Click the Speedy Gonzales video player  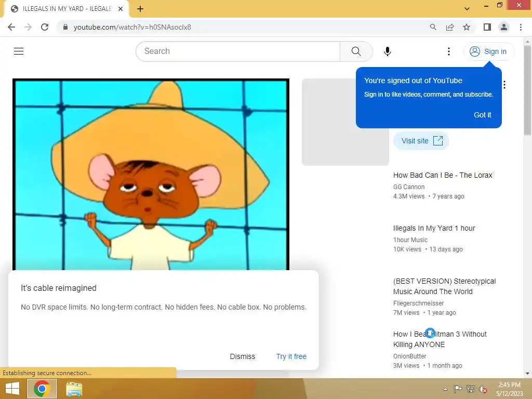(151, 175)
